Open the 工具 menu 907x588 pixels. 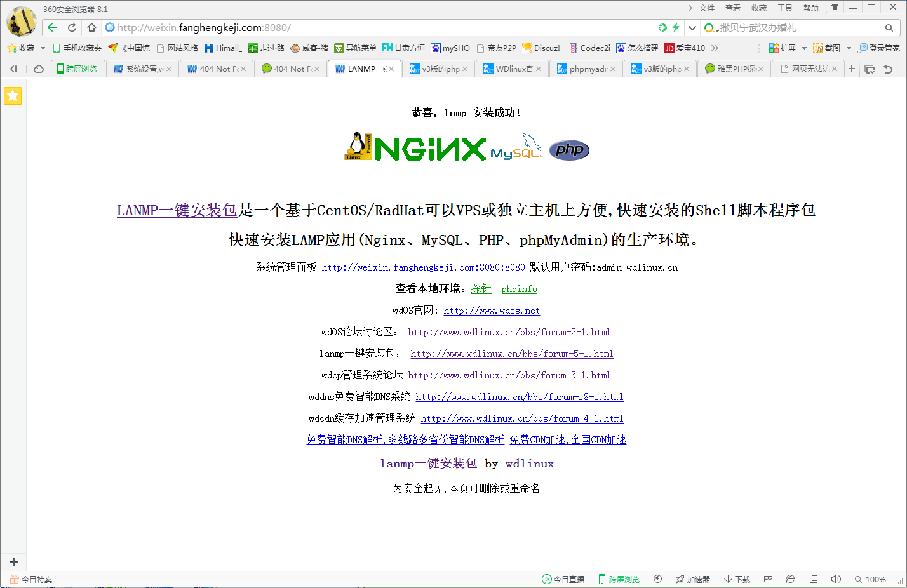pyautogui.click(x=785, y=8)
